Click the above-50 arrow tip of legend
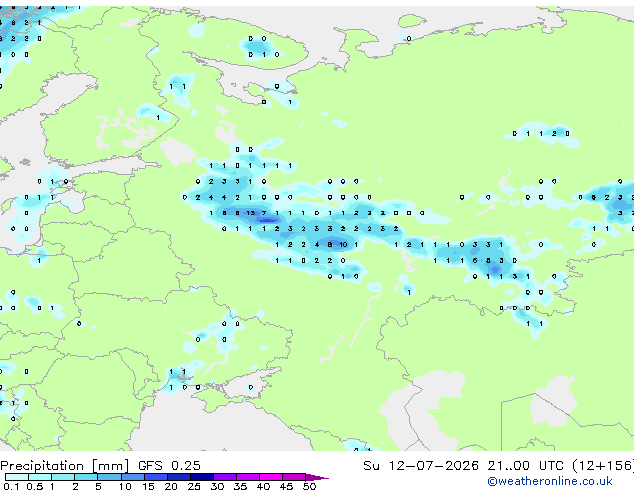 (317, 477)
